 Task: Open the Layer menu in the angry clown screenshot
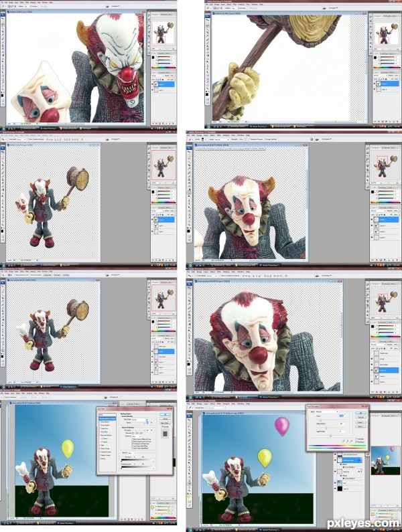click(16, 2)
